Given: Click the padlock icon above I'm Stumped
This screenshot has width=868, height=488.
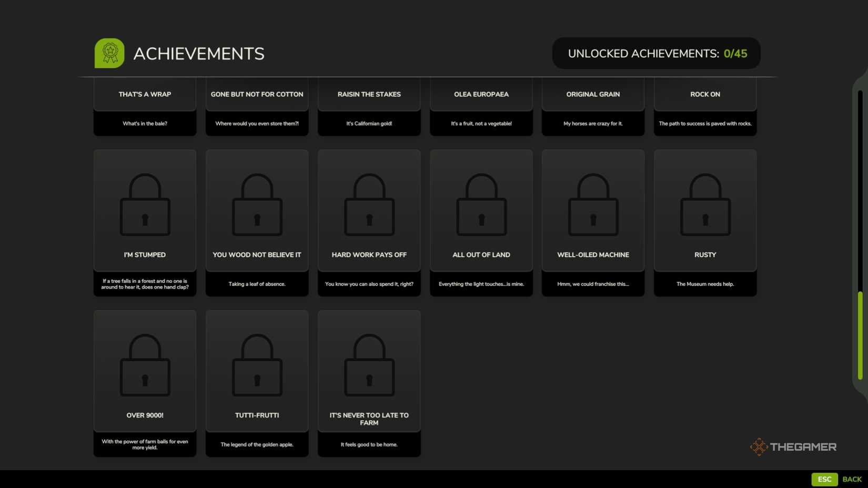Looking at the screenshot, I should coord(145,205).
